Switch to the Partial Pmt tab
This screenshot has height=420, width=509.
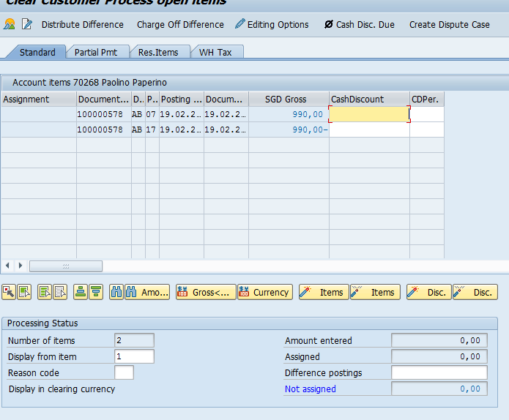(96, 52)
